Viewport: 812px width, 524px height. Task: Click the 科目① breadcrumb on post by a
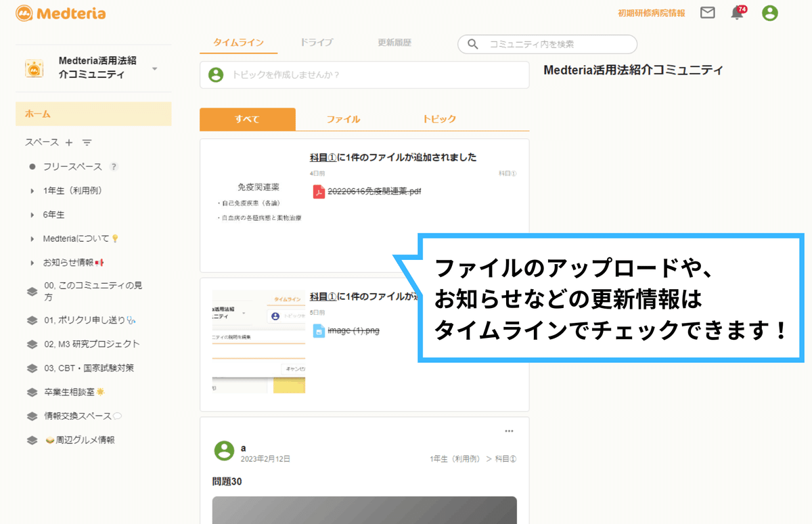click(505, 459)
